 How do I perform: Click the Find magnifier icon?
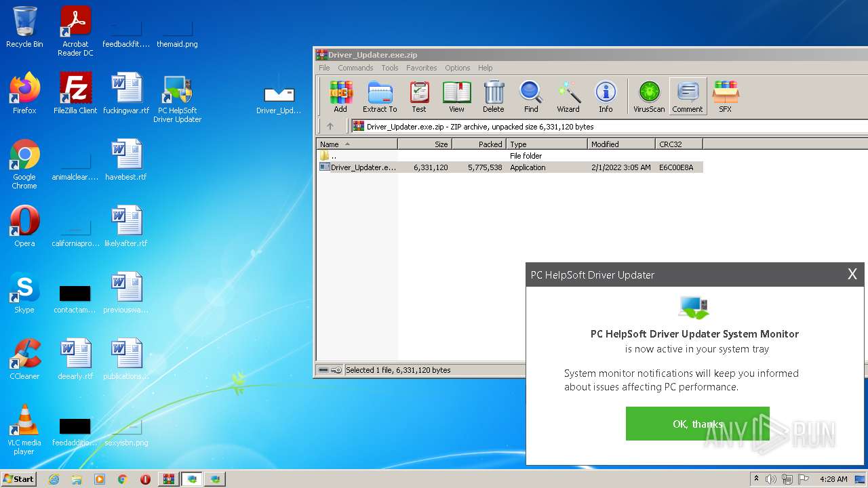coord(531,96)
